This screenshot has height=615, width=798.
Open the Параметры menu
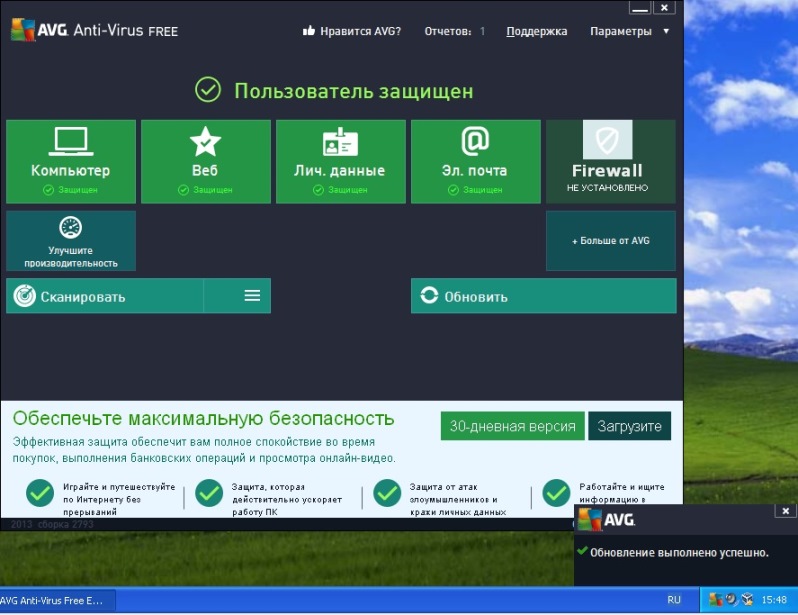(621, 32)
